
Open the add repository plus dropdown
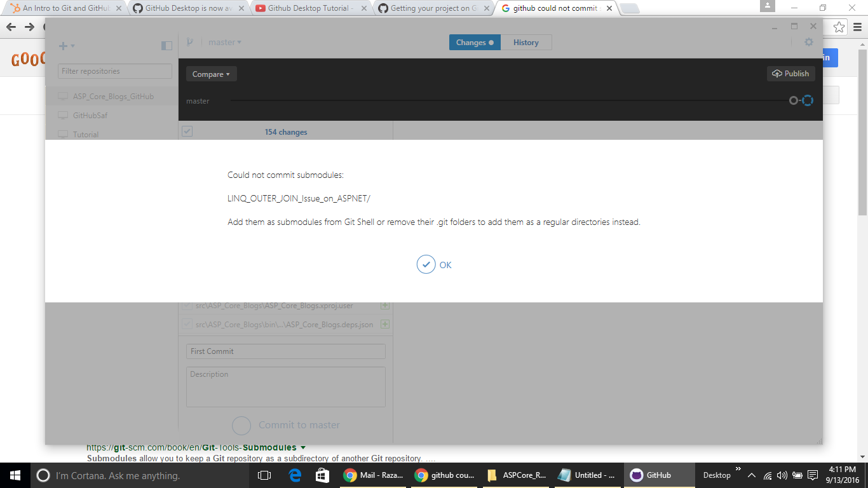[67, 46]
